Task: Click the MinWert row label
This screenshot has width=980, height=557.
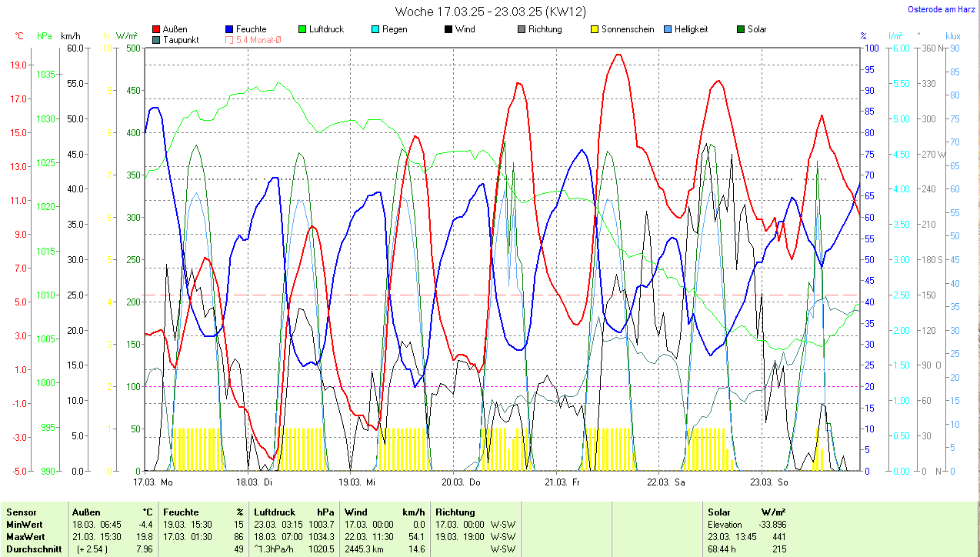Action: click(x=25, y=524)
